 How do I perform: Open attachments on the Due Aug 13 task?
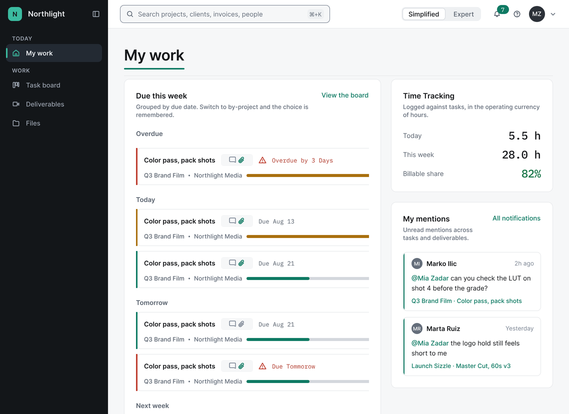click(x=241, y=221)
